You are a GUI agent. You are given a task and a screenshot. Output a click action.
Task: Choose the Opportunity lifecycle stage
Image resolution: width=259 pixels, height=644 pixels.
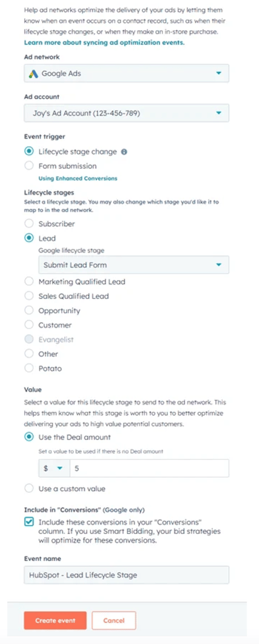coord(29,311)
